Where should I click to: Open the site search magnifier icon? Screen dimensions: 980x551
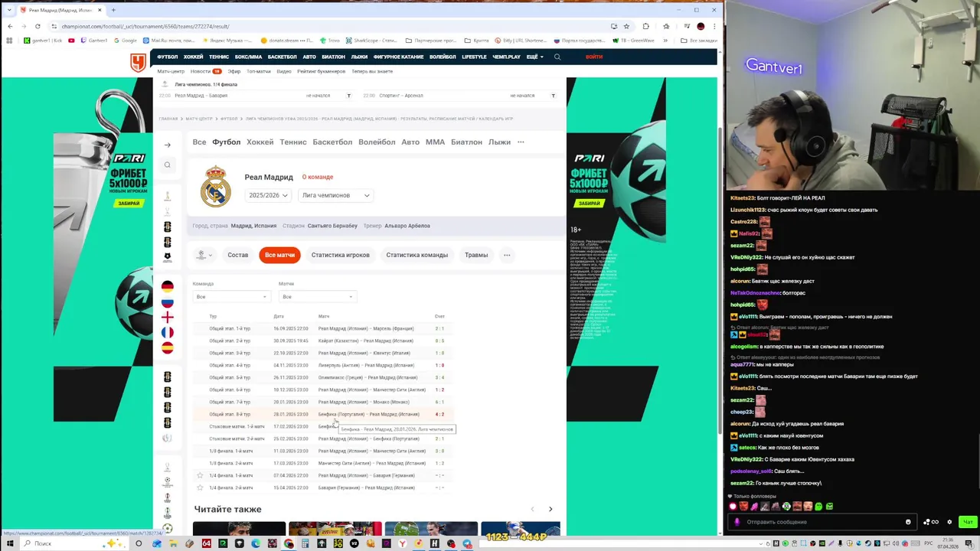coord(557,57)
